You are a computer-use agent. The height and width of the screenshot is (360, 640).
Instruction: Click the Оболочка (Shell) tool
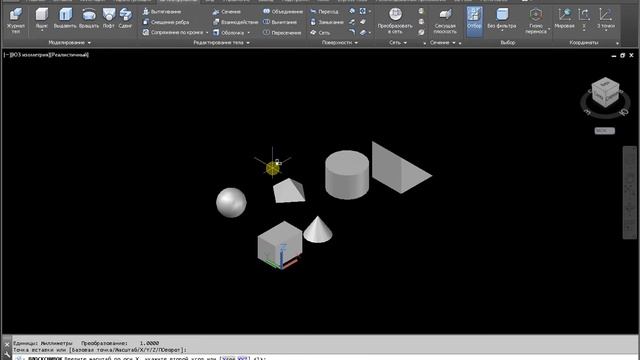(x=229, y=32)
